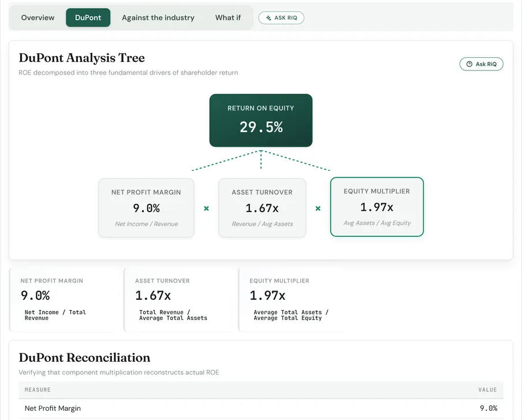Screen dimensions: 522x420
Task: Click the Equity Multiplier 1.97x summary tile
Action: pos(294,300)
